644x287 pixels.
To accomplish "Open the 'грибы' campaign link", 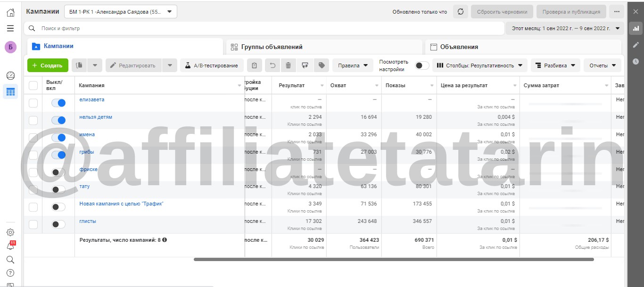I will 87,152.
